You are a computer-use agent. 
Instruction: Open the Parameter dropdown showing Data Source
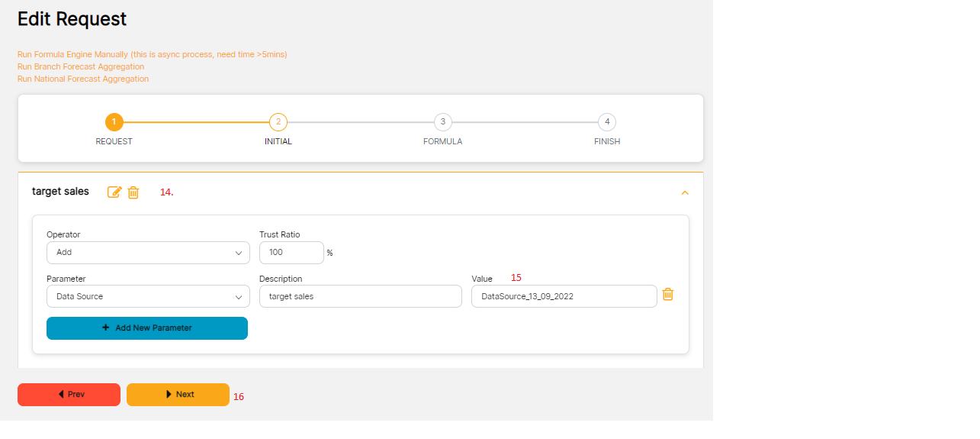click(x=148, y=296)
